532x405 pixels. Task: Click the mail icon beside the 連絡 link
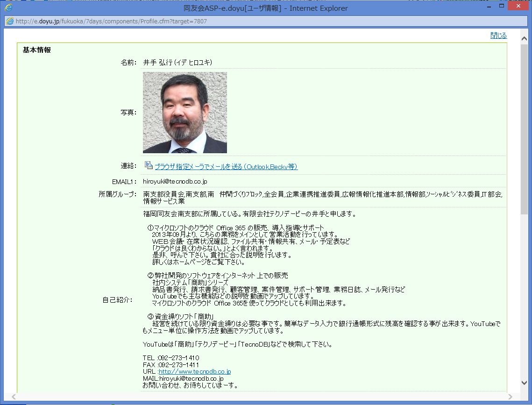point(148,165)
